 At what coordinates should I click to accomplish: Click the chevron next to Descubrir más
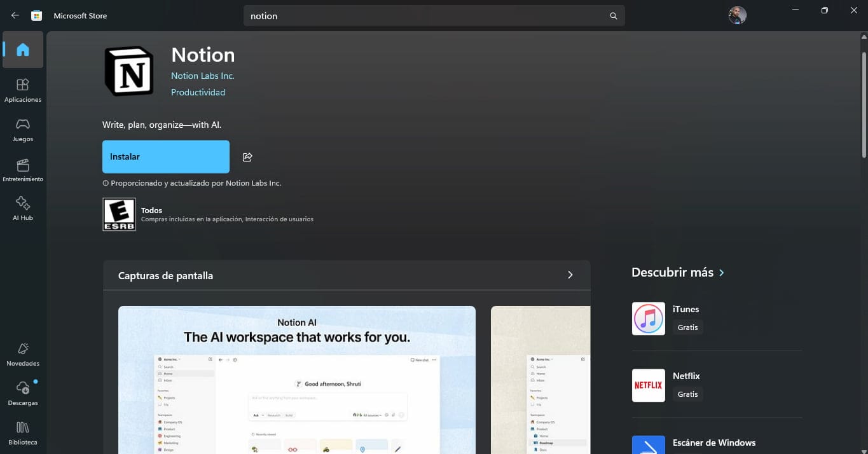721,273
